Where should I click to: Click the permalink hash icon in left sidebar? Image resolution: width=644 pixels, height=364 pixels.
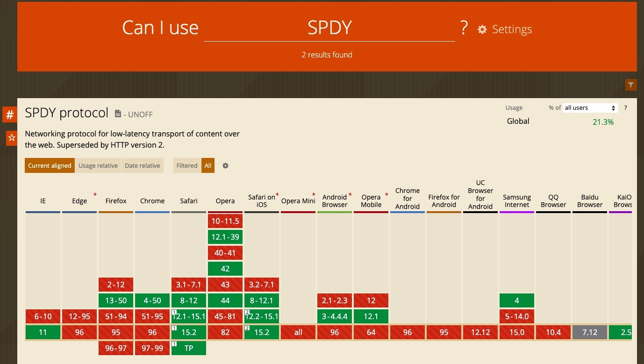[x=10, y=114]
